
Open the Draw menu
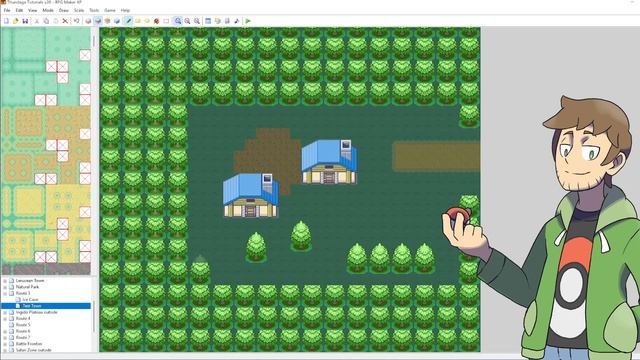tap(64, 10)
